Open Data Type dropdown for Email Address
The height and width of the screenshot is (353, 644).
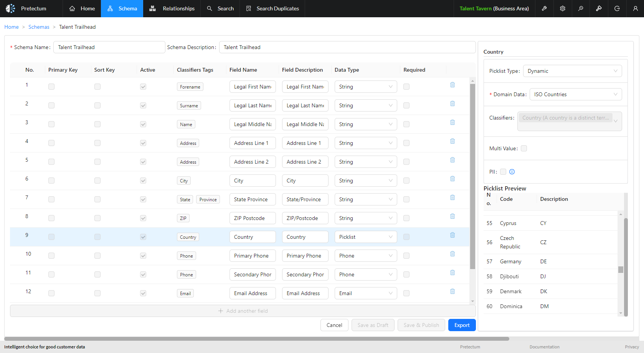tap(365, 293)
